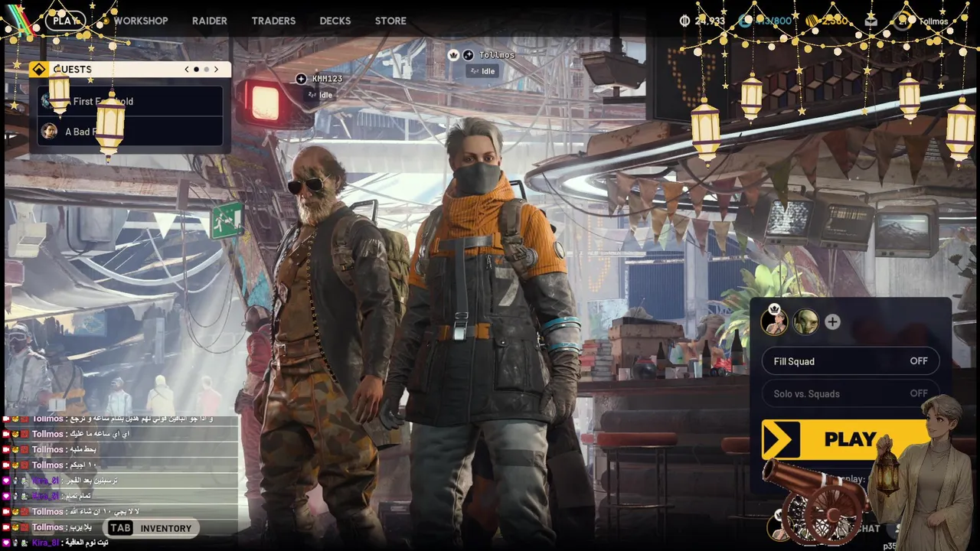Open the mail envelope icon
Viewport: 980px width, 551px height.
[x=871, y=21]
